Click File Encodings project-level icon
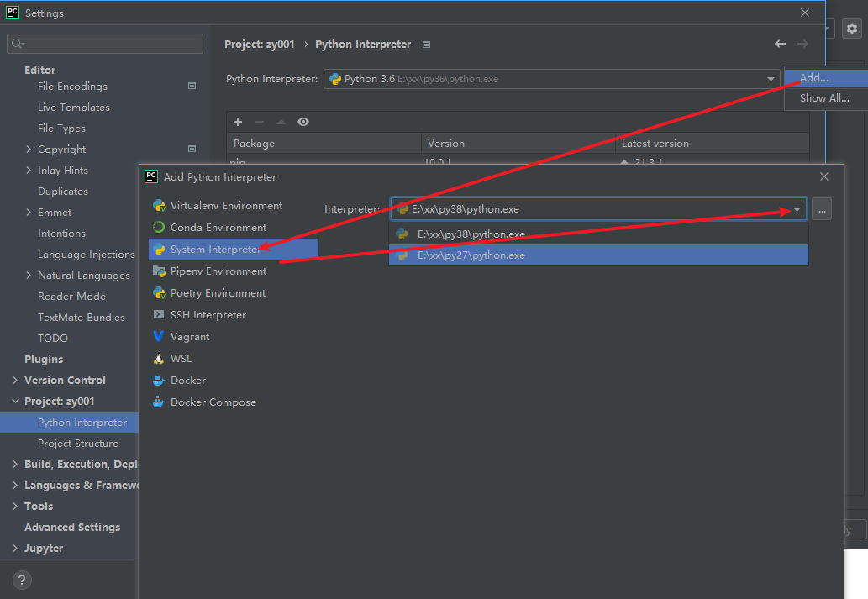The width and height of the screenshot is (868, 599). click(192, 86)
